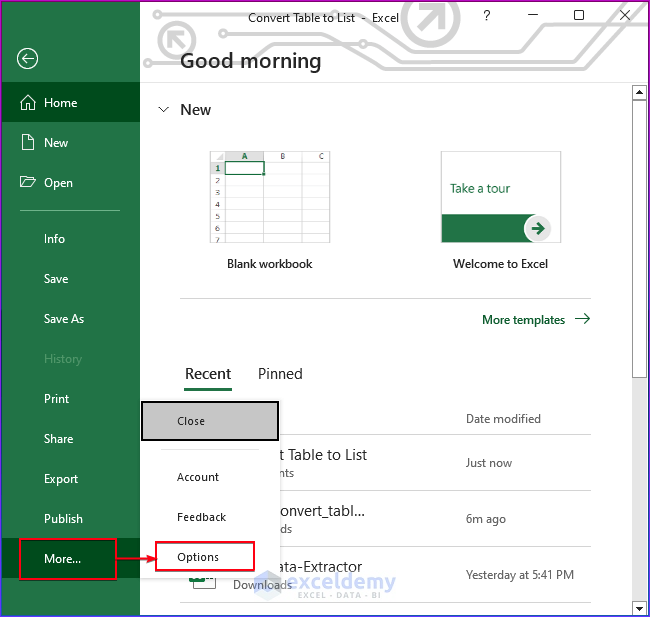The image size is (650, 617).
Task: Choose Close from the More menu
Action: 210,421
